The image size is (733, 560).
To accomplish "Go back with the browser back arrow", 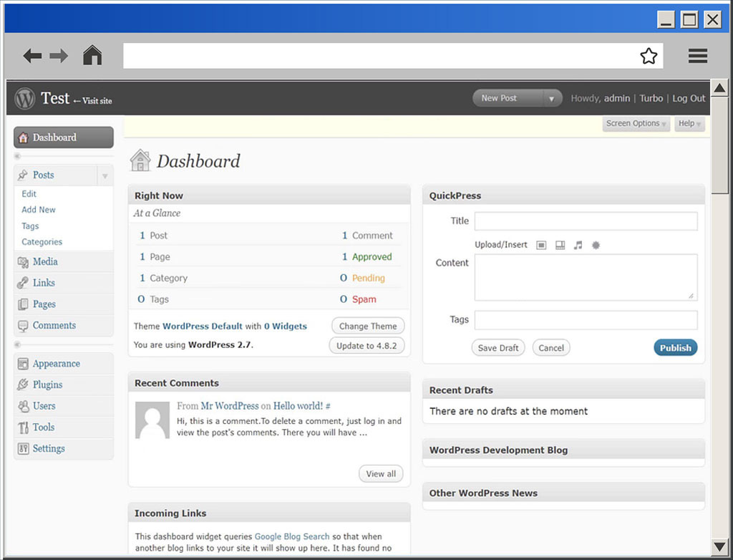I will click(x=32, y=56).
